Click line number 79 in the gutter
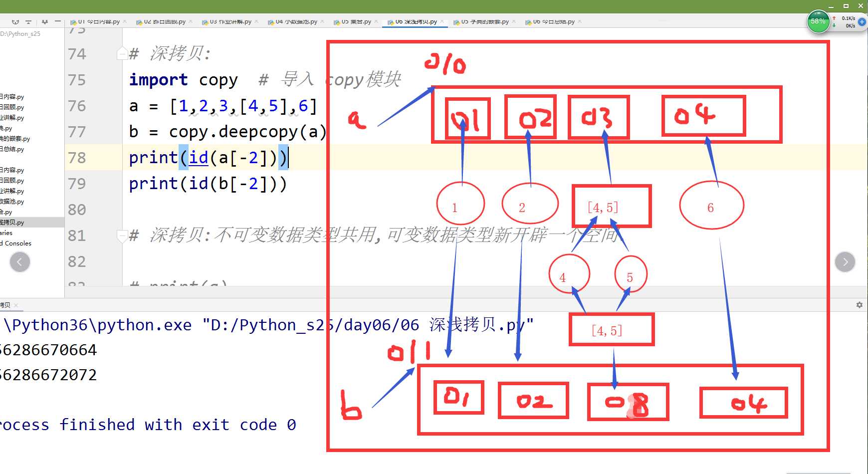This screenshot has width=868, height=474. [x=77, y=184]
